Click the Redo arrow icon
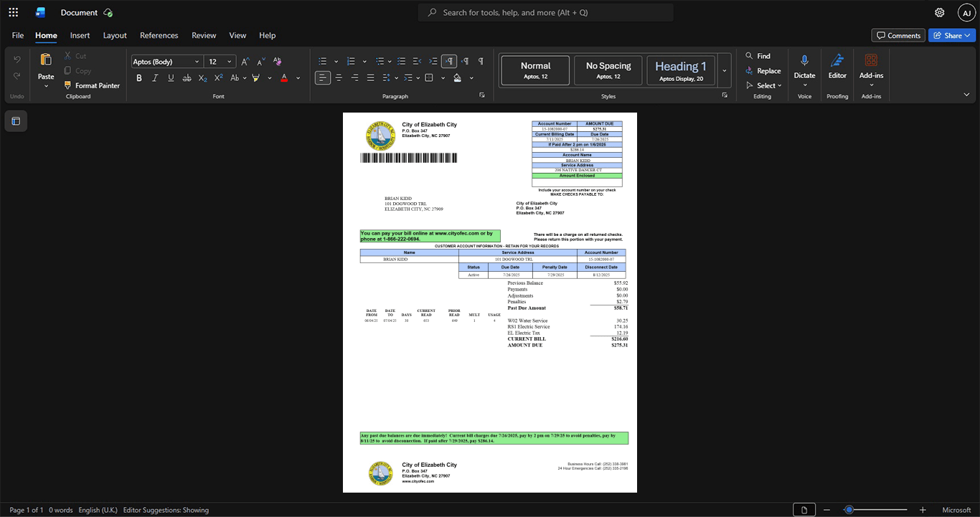This screenshot has width=980, height=517. (17, 75)
